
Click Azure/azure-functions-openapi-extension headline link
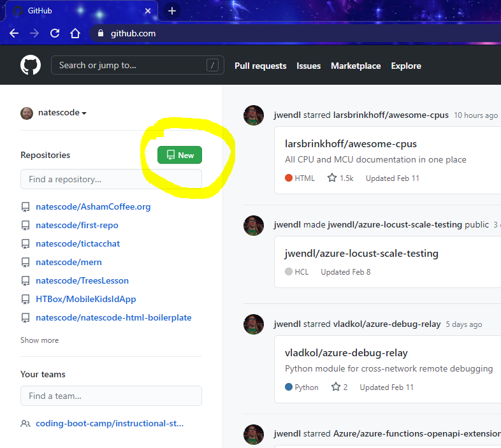[417, 433]
